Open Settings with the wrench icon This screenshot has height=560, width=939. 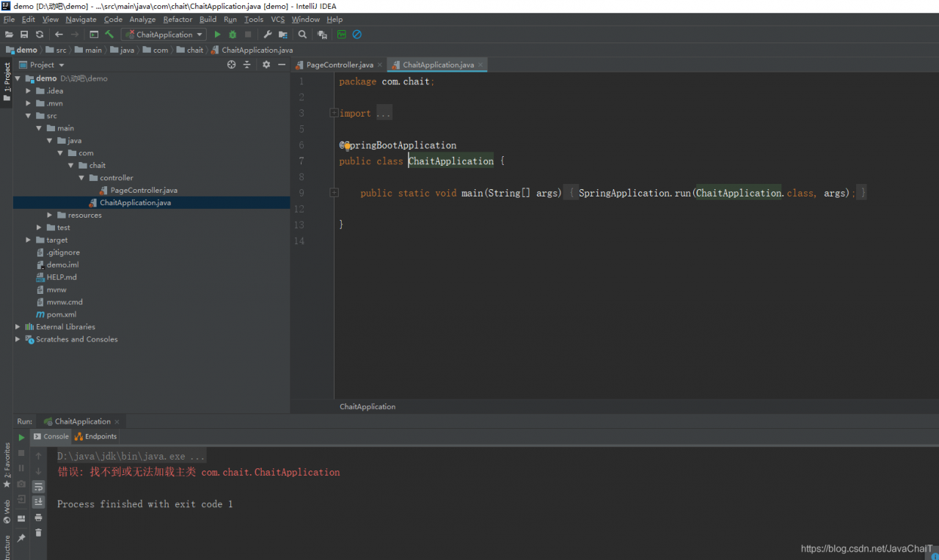268,34
